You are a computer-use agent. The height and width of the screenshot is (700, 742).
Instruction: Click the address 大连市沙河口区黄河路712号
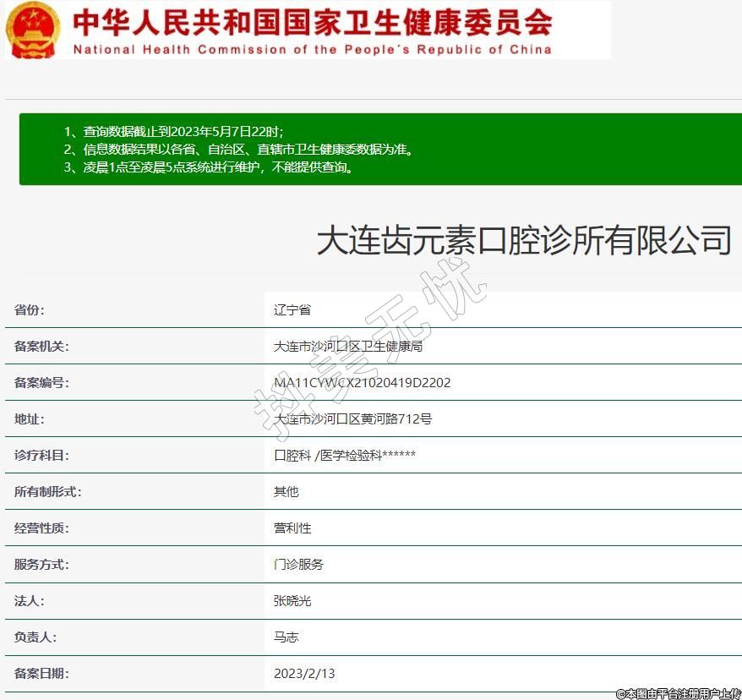coord(352,418)
